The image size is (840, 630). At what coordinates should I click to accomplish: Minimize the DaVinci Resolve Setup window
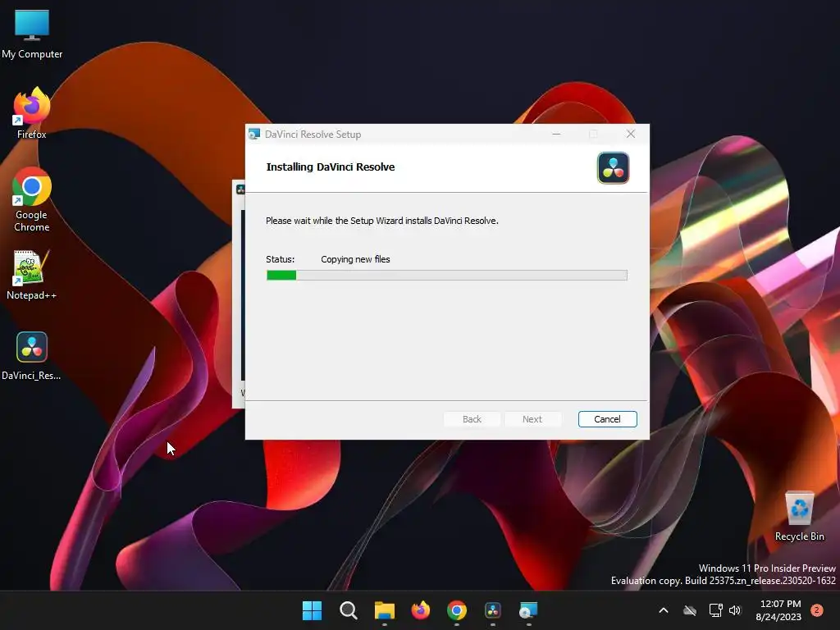tap(557, 134)
